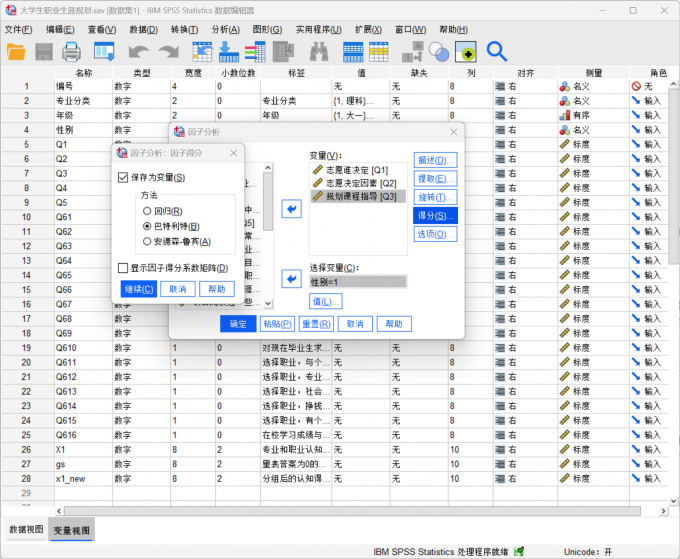The height and width of the screenshot is (559, 680).
Task: Click the magnifier Search toolbar icon
Action: [x=497, y=52]
